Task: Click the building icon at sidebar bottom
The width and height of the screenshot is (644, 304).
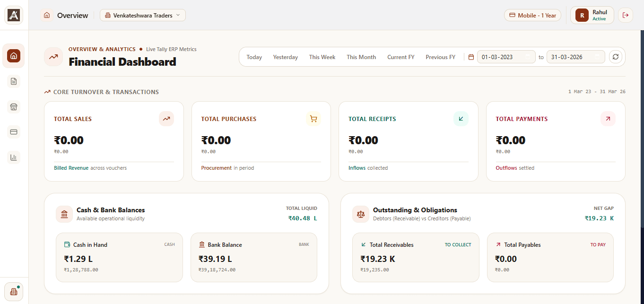Action: tap(14, 292)
